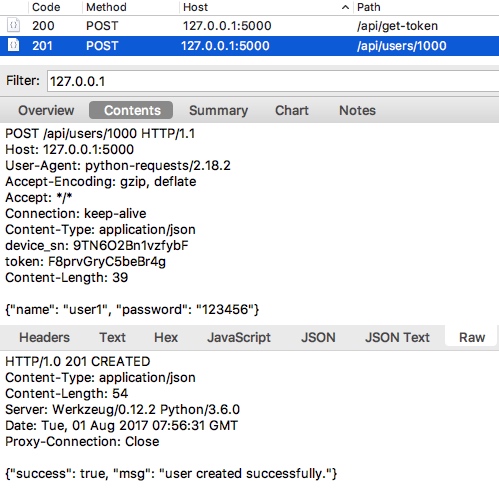499x491 pixels.
Task: Select the /api/get-token request row
Action: click(x=249, y=26)
